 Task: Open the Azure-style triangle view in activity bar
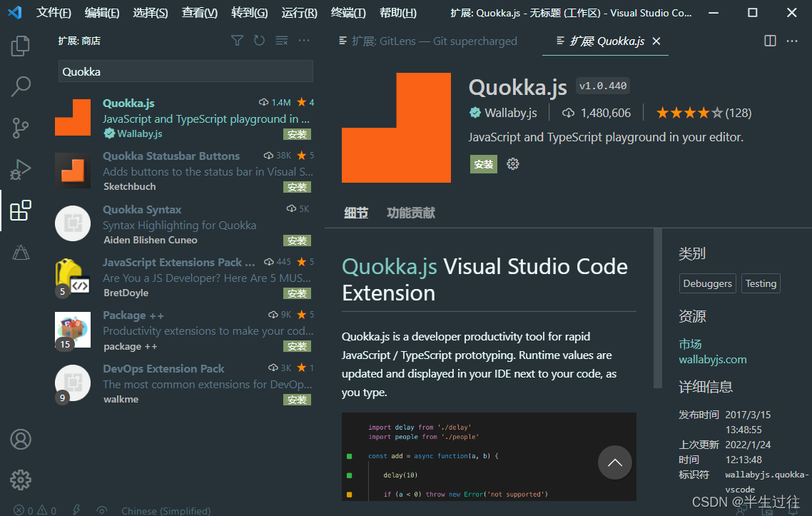pos(21,253)
